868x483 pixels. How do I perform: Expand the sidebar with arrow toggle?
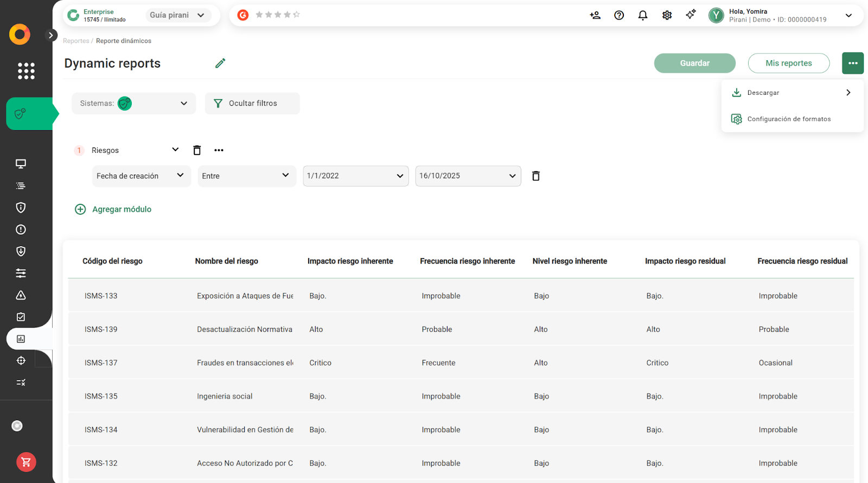pyautogui.click(x=50, y=35)
